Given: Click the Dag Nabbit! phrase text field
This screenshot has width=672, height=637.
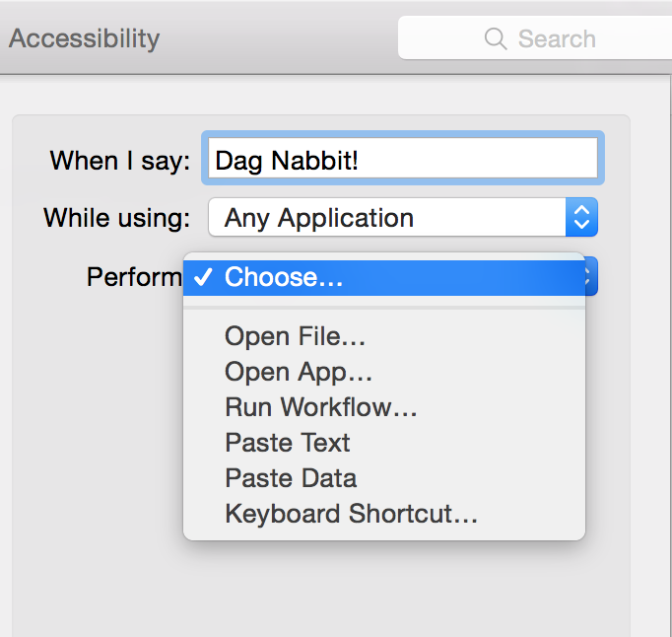Looking at the screenshot, I should tap(400, 159).
